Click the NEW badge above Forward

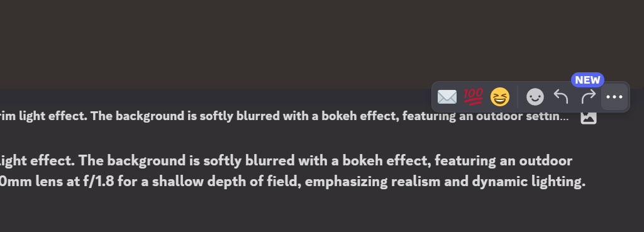[587, 80]
